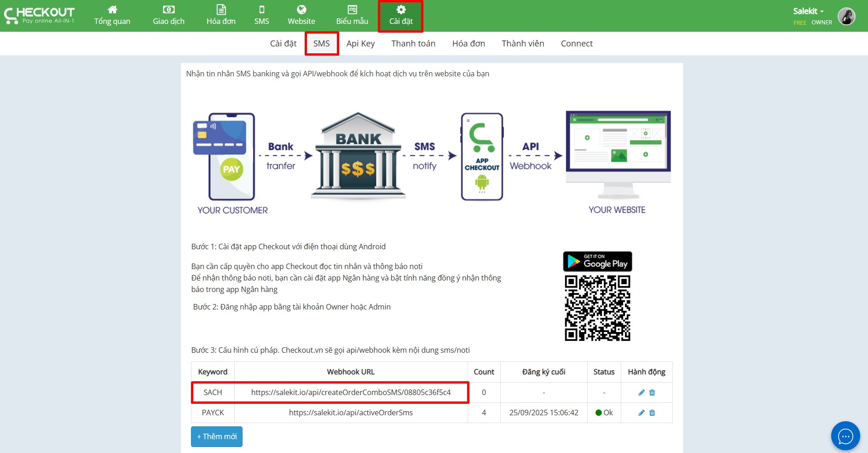Click the pencil edit icon for SACH keyword
Screen dimensions: 868x453
point(641,392)
